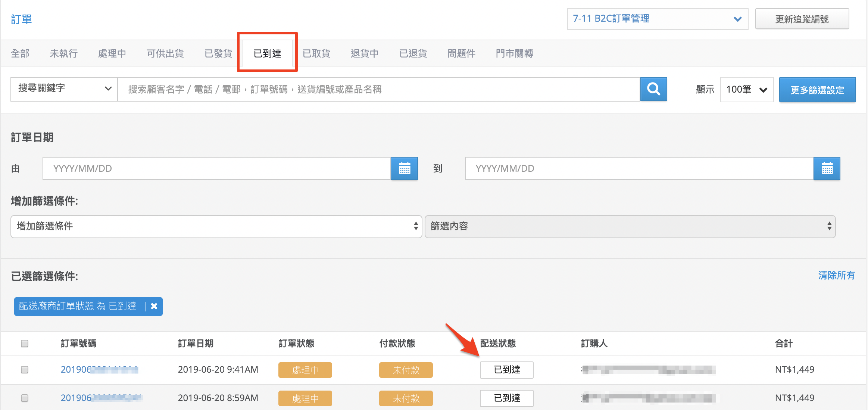Switch to the 已取貨 tab
Screen dimensions: 868x410
pyautogui.click(x=316, y=53)
